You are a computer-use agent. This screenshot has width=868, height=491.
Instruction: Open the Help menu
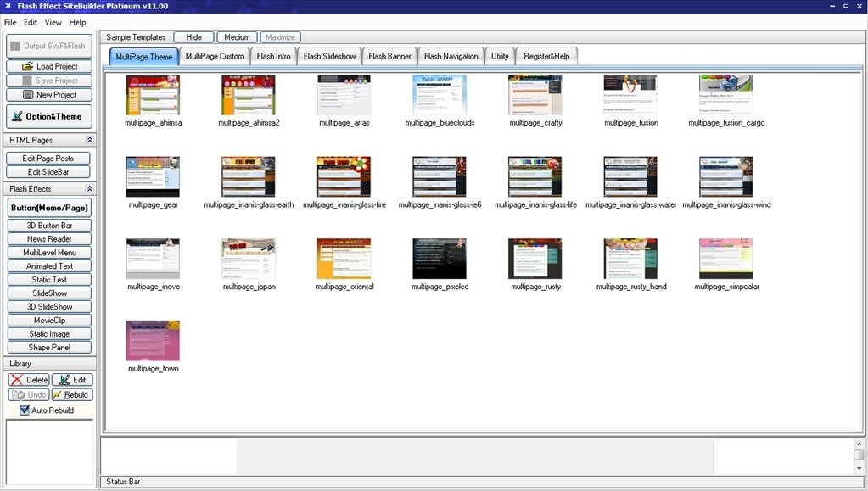77,22
